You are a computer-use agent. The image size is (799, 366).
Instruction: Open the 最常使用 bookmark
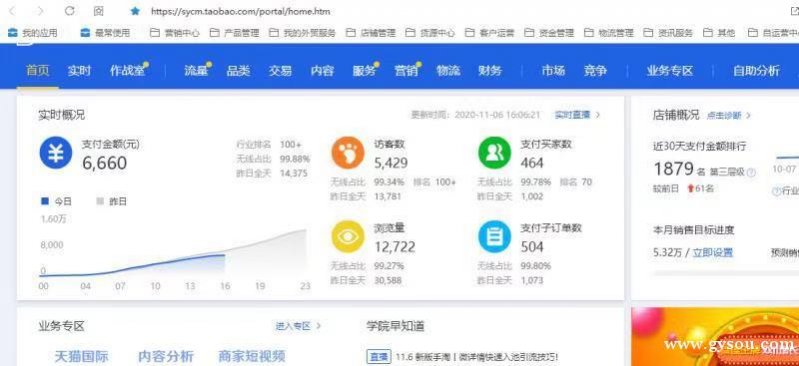click(105, 33)
